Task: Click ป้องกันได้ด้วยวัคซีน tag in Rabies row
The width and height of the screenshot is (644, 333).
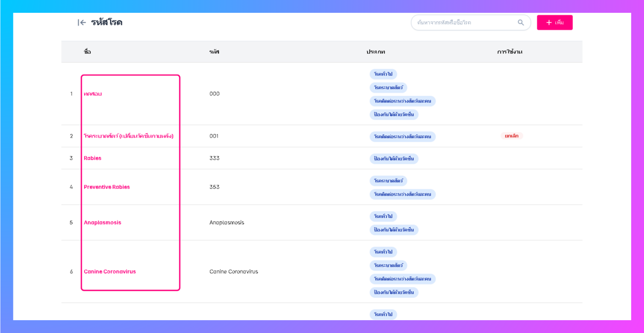Action: coord(394,159)
